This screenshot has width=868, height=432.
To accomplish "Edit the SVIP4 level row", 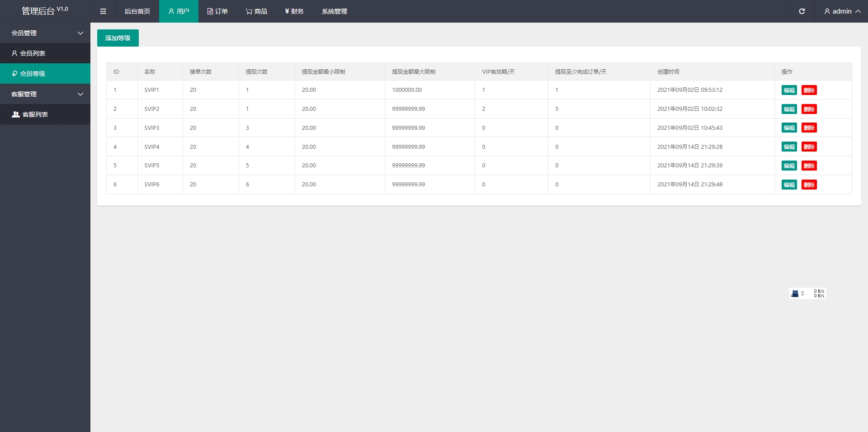I will tap(789, 147).
